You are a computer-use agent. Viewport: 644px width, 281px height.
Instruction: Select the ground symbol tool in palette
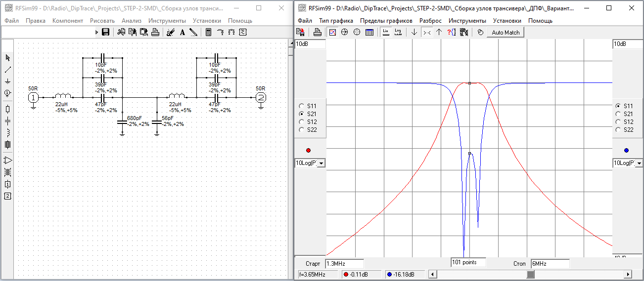tap(7, 81)
